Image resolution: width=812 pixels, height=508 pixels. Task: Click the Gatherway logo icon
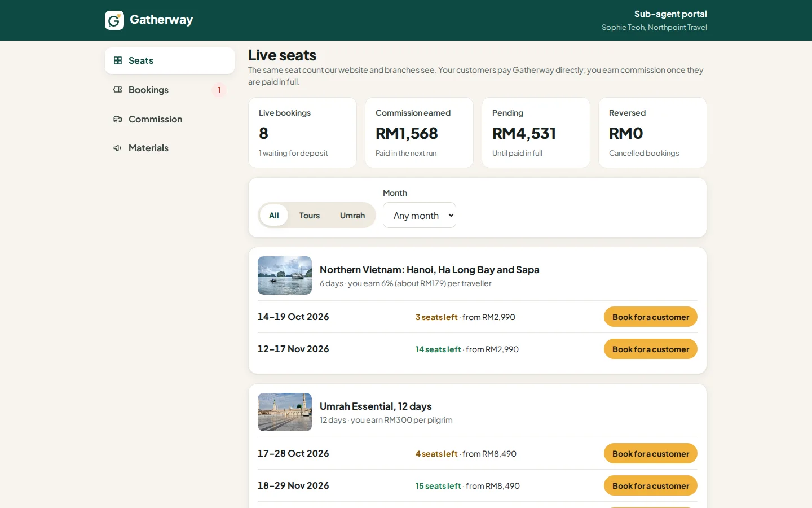(114, 20)
